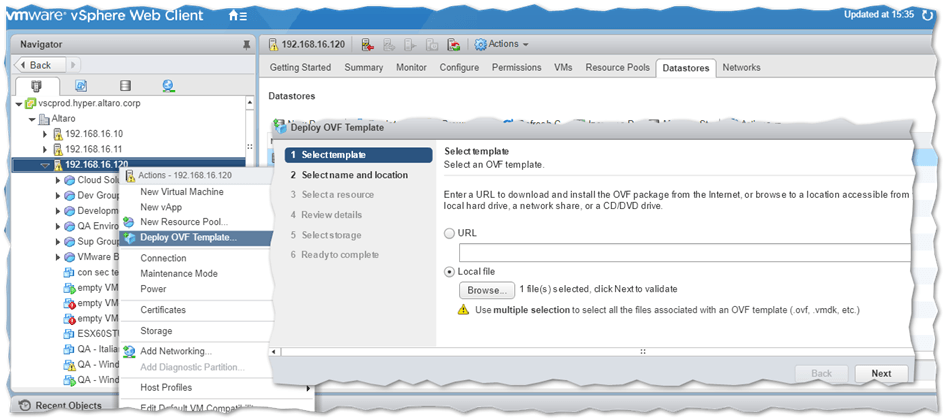Select the Local file radio button
945x420 pixels.
click(449, 272)
